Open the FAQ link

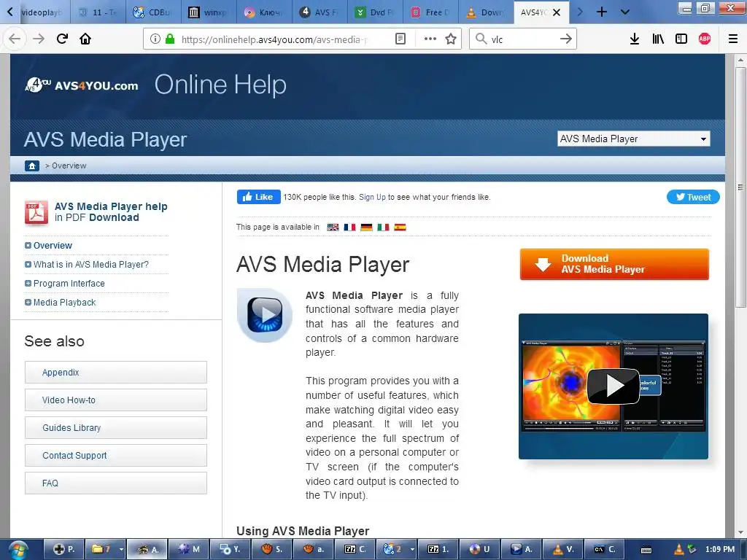coord(116,483)
